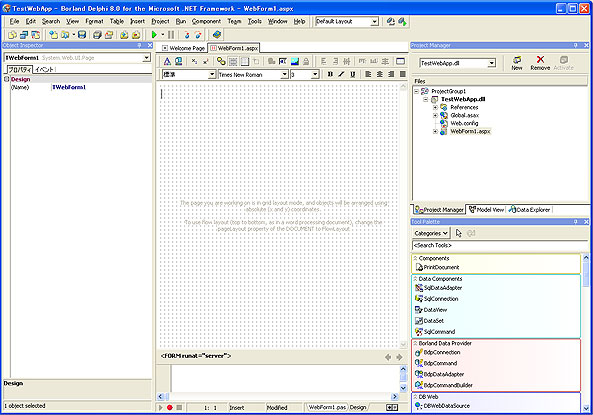
Task: Collapse the ProjectGroup1 node
Action: pyautogui.click(x=416, y=91)
